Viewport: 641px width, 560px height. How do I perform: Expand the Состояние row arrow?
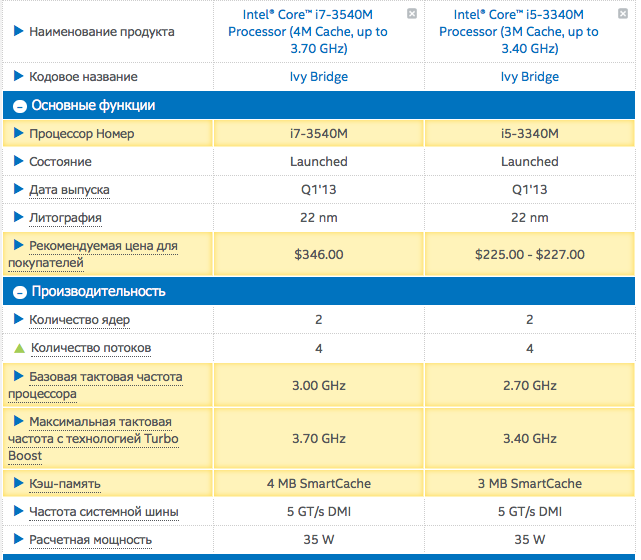18,161
